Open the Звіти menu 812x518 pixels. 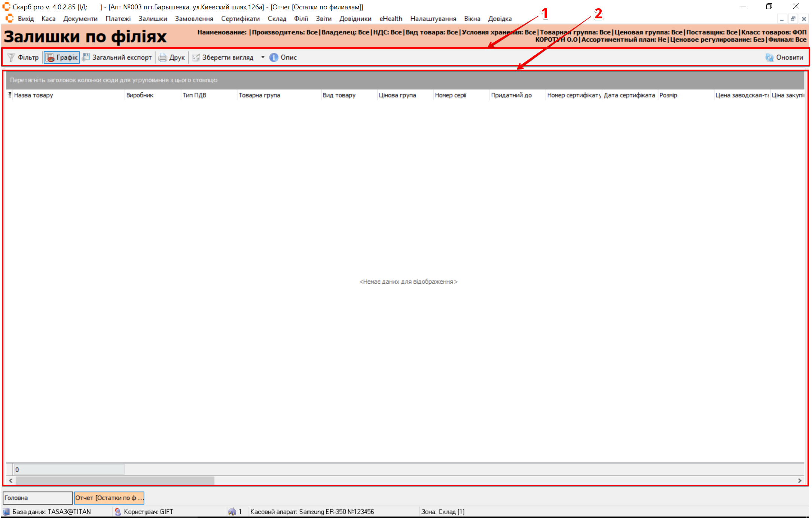point(323,18)
